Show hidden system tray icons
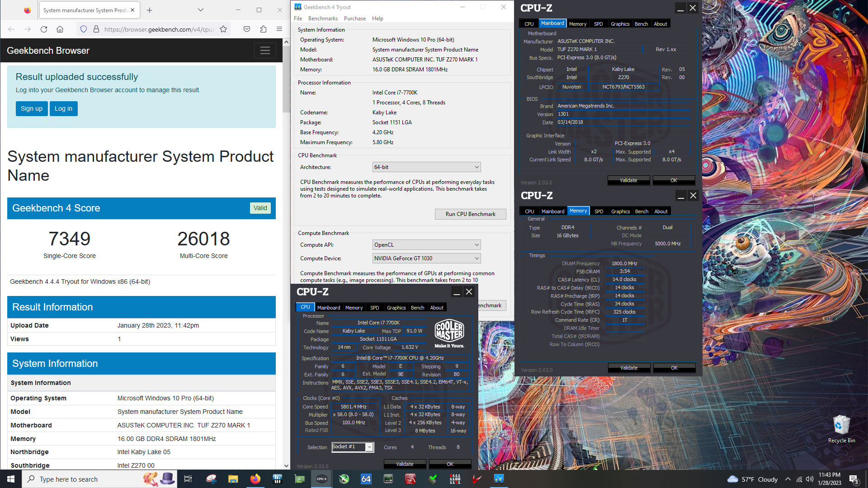868x488 pixels. coord(788,479)
